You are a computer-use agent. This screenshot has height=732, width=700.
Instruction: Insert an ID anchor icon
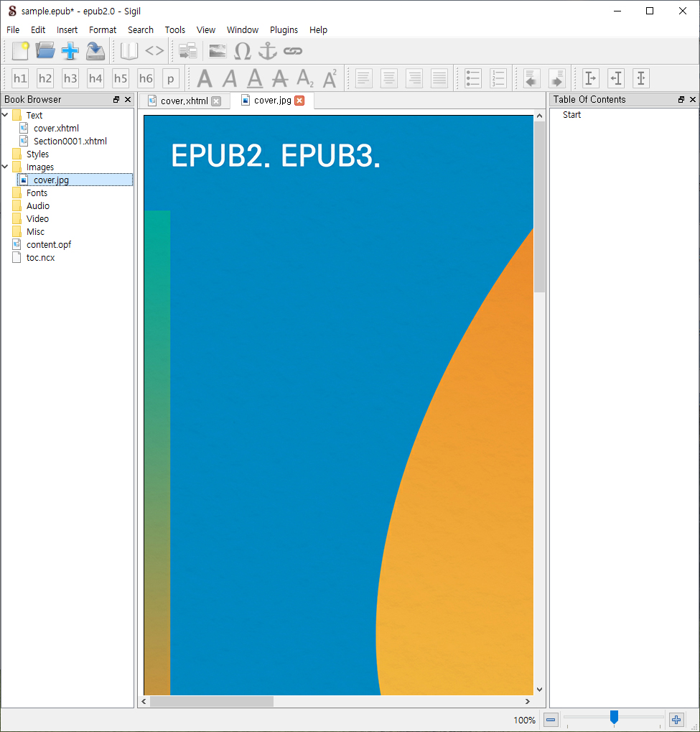(267, 51)
